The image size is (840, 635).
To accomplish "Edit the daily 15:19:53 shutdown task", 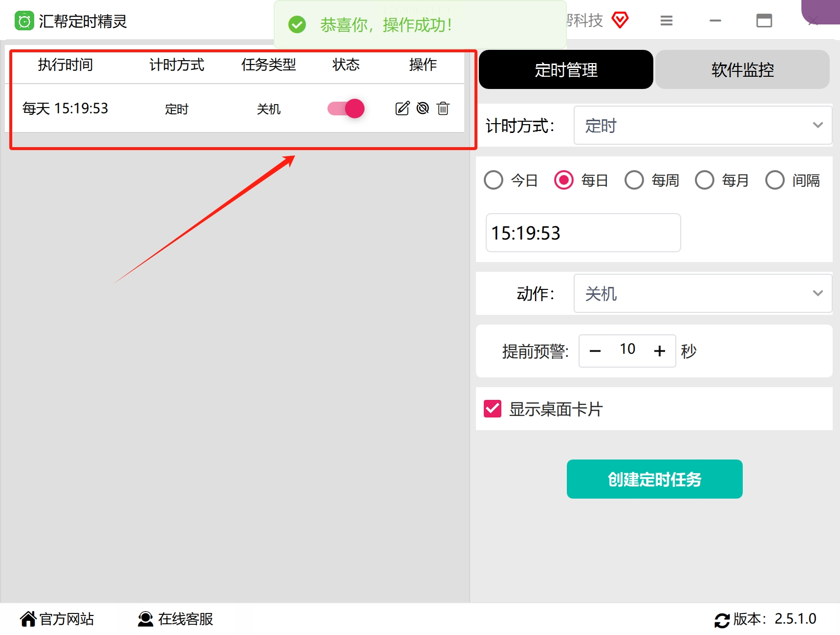I will click(x=402, y=108).
